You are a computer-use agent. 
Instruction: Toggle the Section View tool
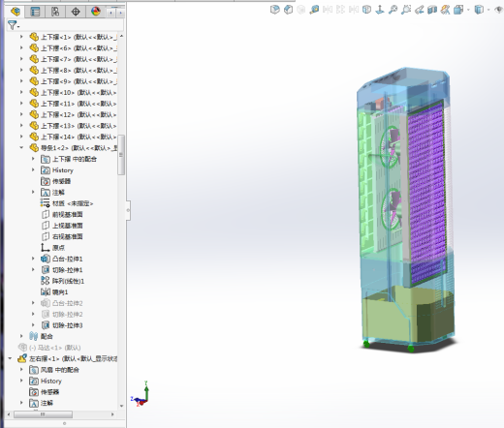coord(432,10)
